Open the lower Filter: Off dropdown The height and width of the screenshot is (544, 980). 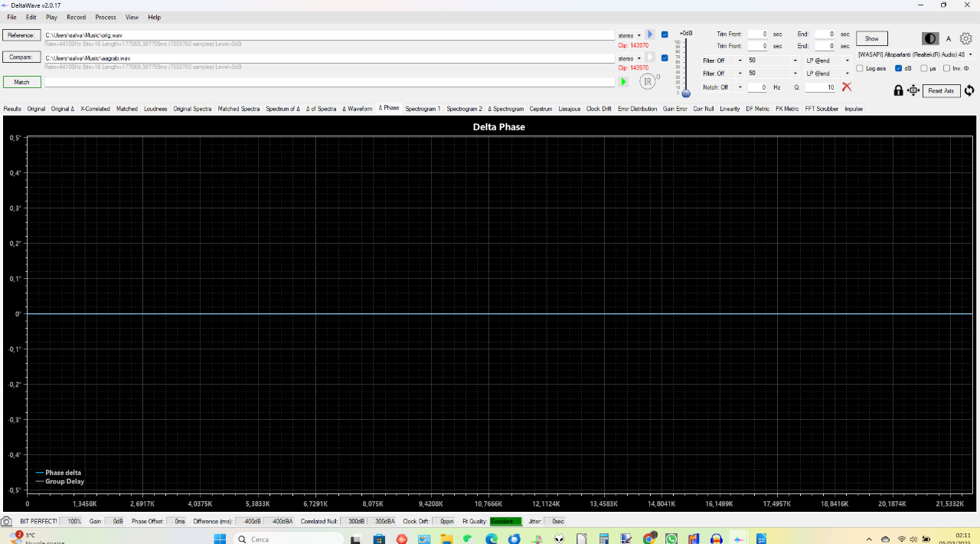(x=723, y=74)
